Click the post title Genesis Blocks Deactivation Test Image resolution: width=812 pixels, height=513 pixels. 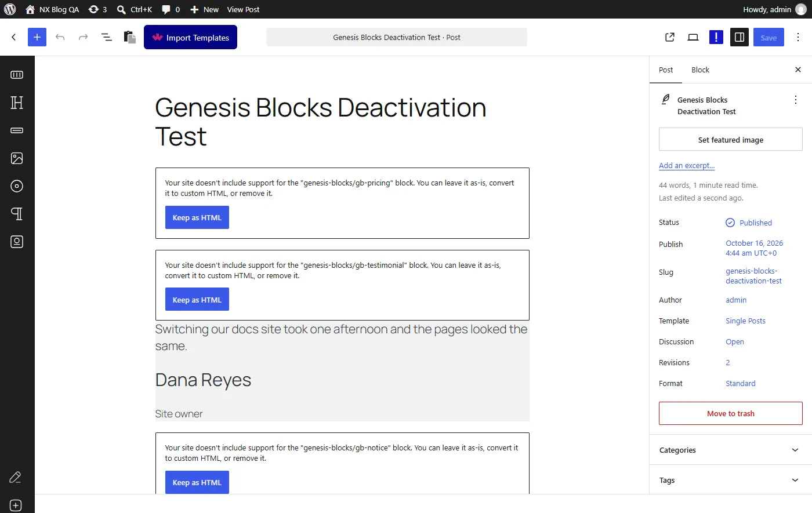[321, 122]
